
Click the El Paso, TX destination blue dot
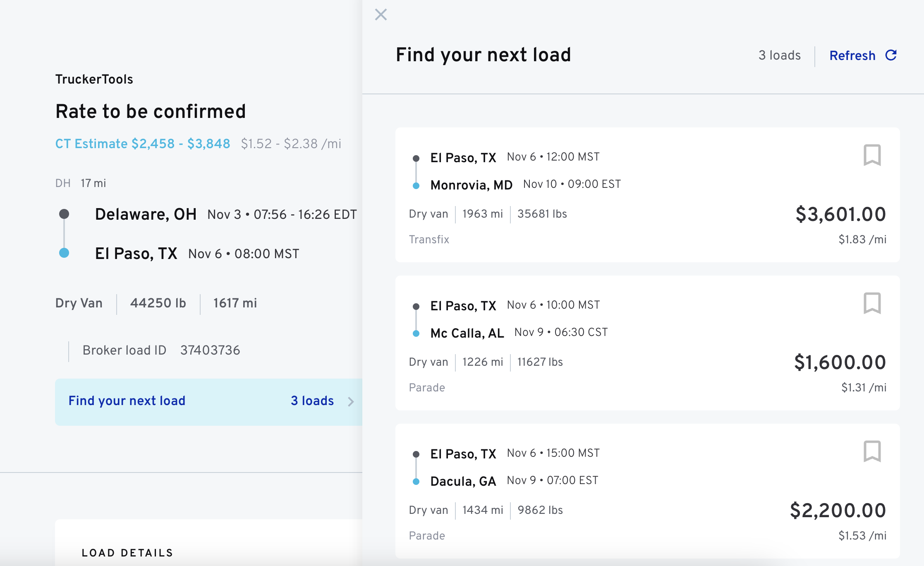pos(64,253)
